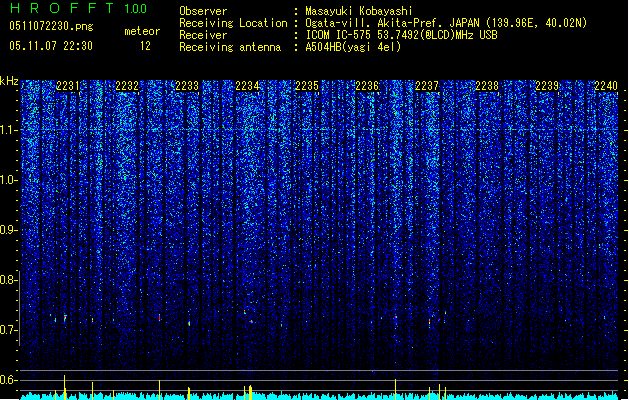This screenshot has width=629, height=400.
Task: Click the meteor count value 12
Action: pyautogui.click(x=145, y=46)
